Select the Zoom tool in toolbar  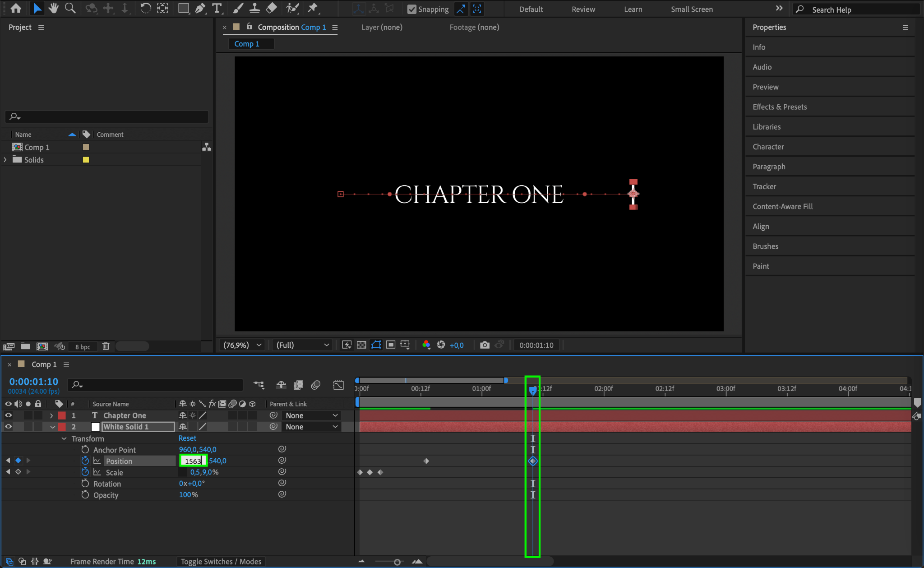70,8
